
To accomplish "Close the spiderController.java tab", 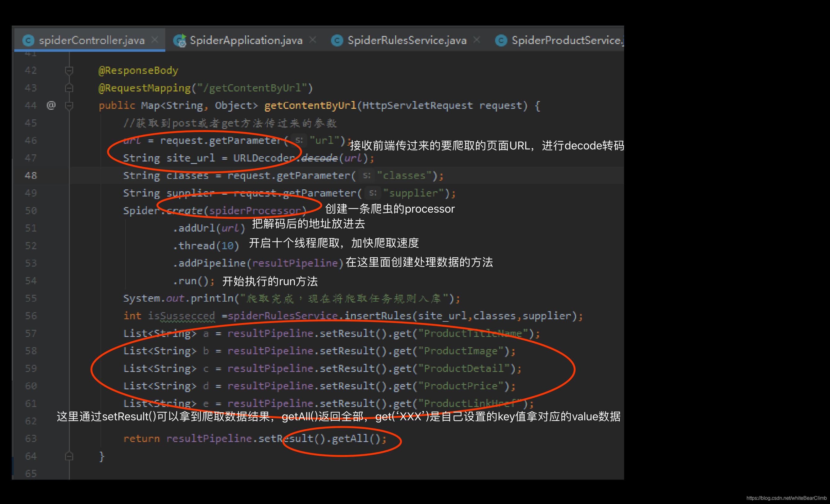I will pyautogui.click(x=154, y=40).
